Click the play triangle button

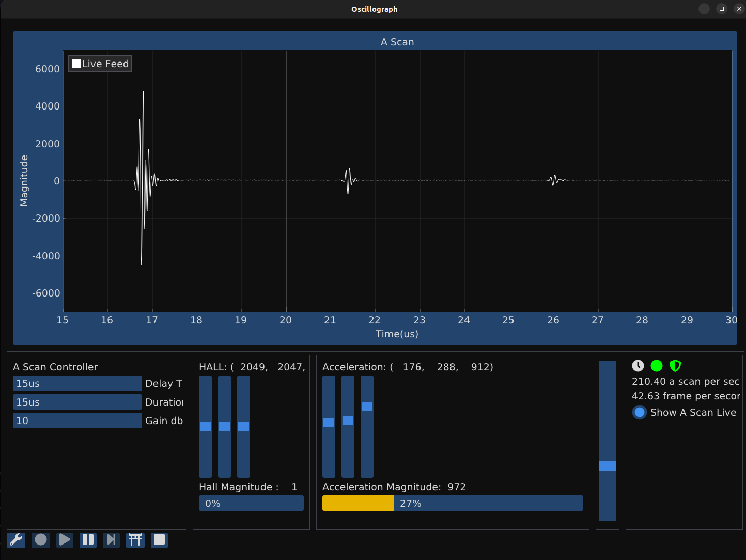coord(65,540)
